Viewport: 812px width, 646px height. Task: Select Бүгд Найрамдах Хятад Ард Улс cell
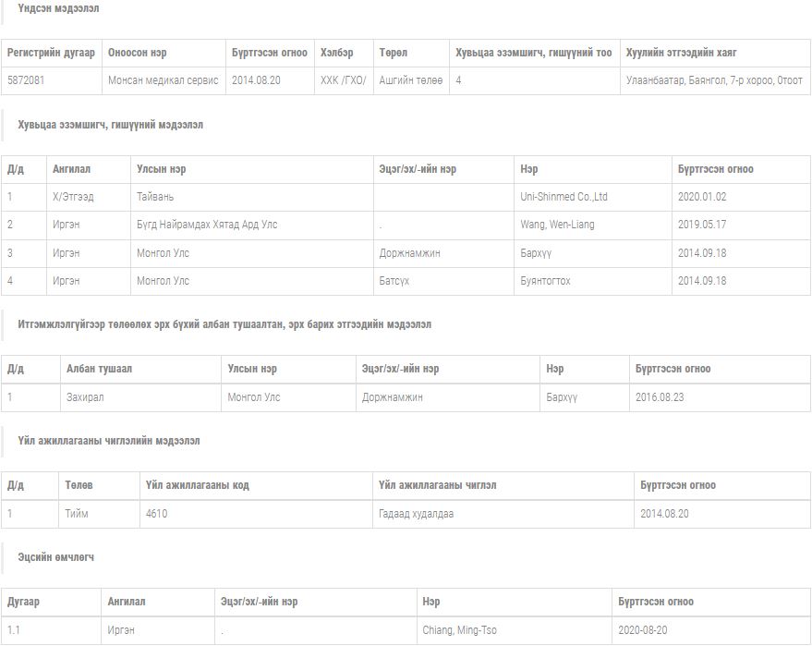click(207, 225)
